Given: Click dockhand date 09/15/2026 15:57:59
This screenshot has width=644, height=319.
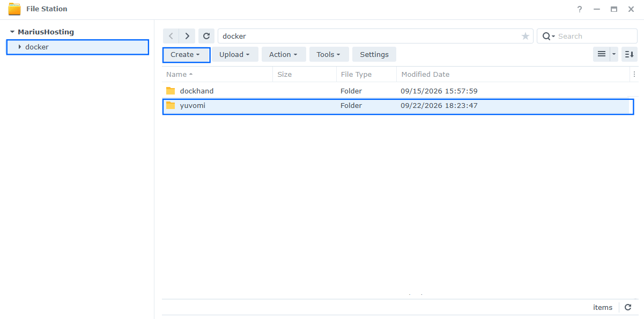Looking at the screenshot, I should [x=439, y=91].
